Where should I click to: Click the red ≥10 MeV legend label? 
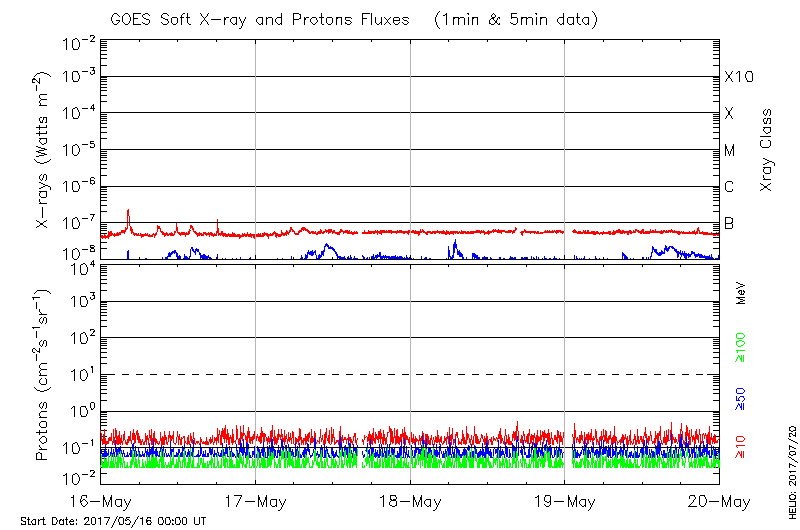[x=741, y=446]
